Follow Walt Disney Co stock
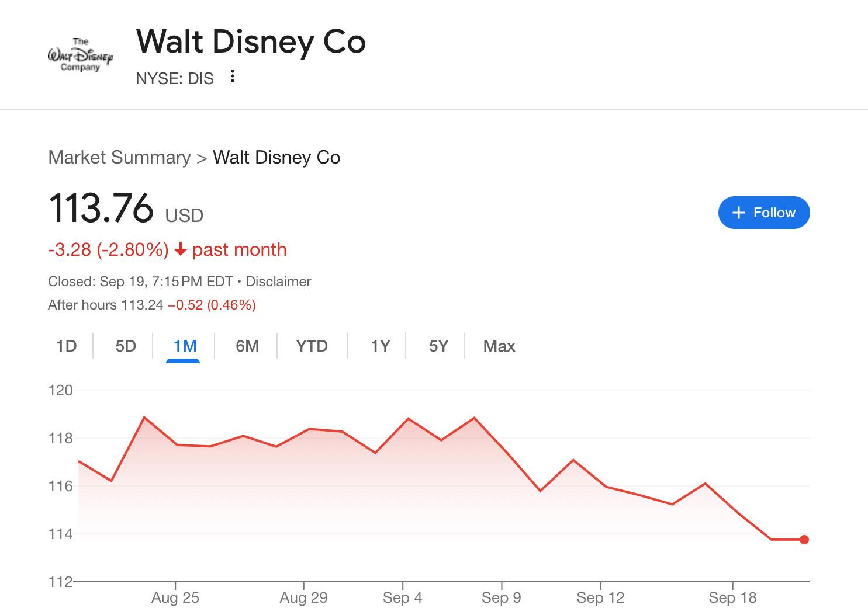 point(764,213)
